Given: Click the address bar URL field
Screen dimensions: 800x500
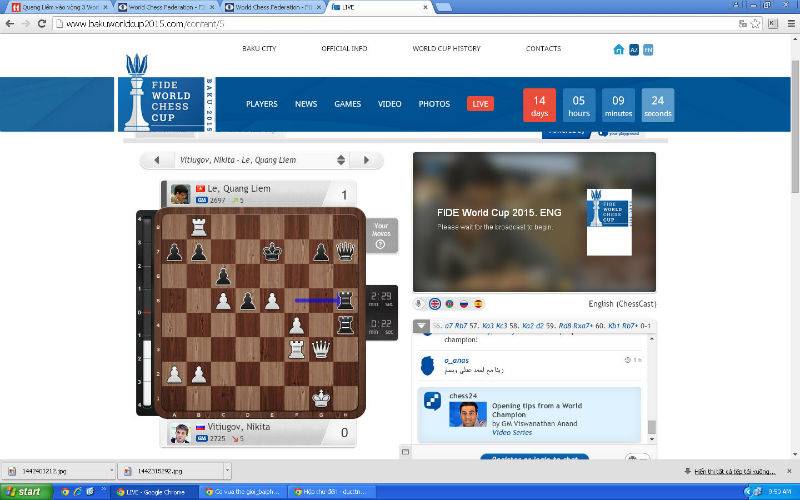Looking at the screenshot, I should [398, 23].
